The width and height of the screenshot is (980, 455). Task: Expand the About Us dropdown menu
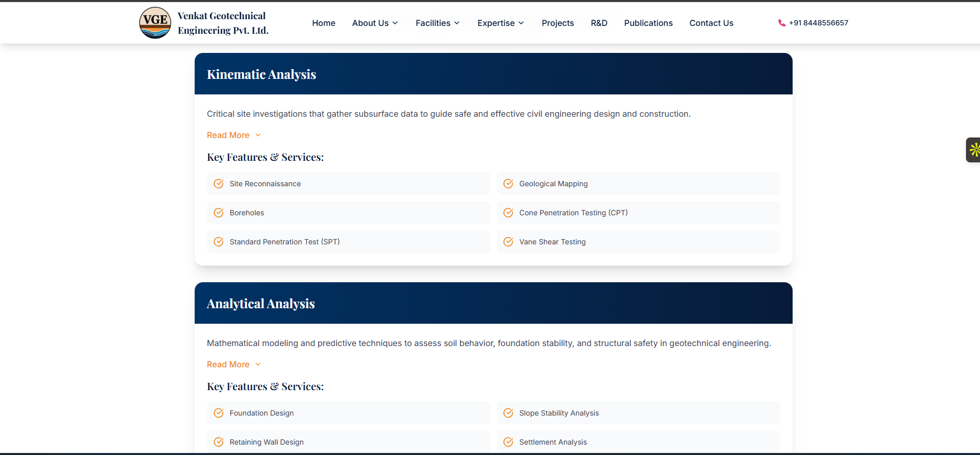tap(375, 23)
